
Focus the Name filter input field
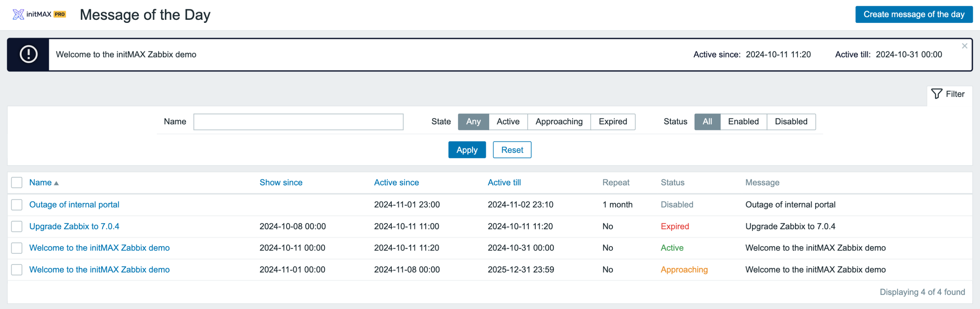(298, 122)
